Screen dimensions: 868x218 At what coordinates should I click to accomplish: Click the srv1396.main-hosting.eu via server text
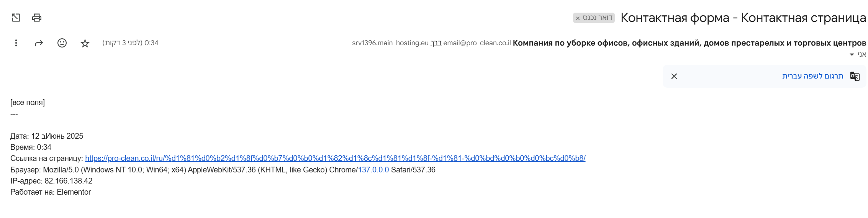click(x=390, y=43)
